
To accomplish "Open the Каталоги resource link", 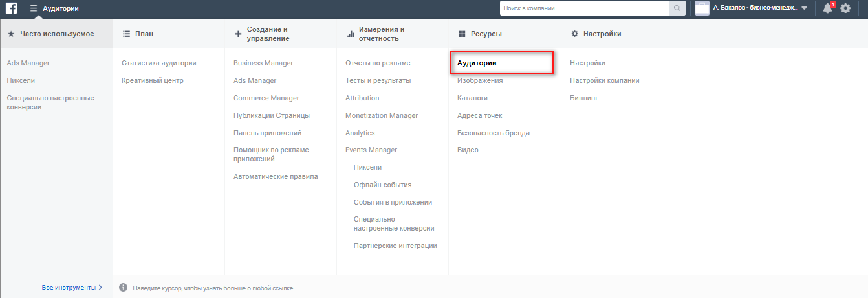I will click(x=472, y=98).
